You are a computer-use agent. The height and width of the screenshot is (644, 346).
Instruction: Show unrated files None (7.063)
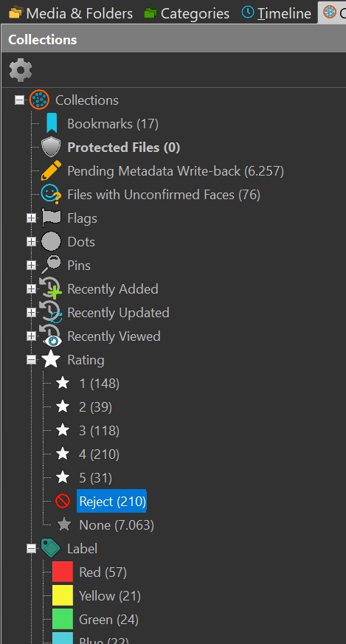coord(117,525)
